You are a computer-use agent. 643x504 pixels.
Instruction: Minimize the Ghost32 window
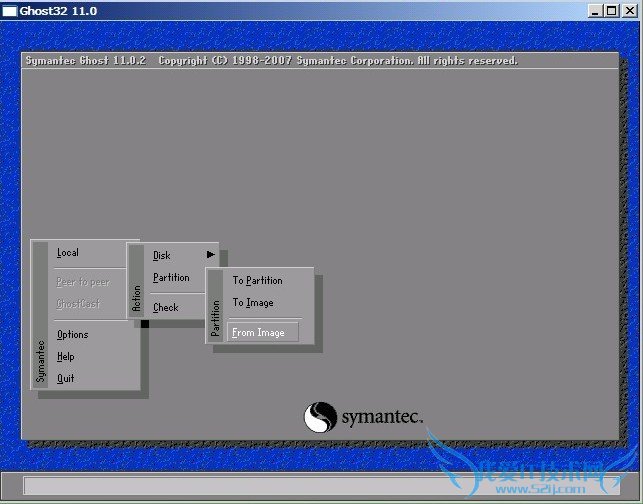pyautogui.click(x=595, y=11)
